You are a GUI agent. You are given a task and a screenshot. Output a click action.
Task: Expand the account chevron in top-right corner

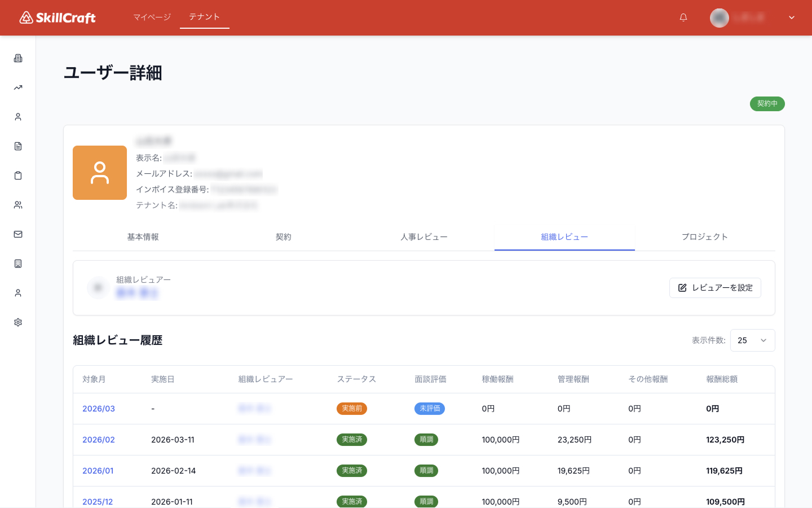[x=791, y=17]
